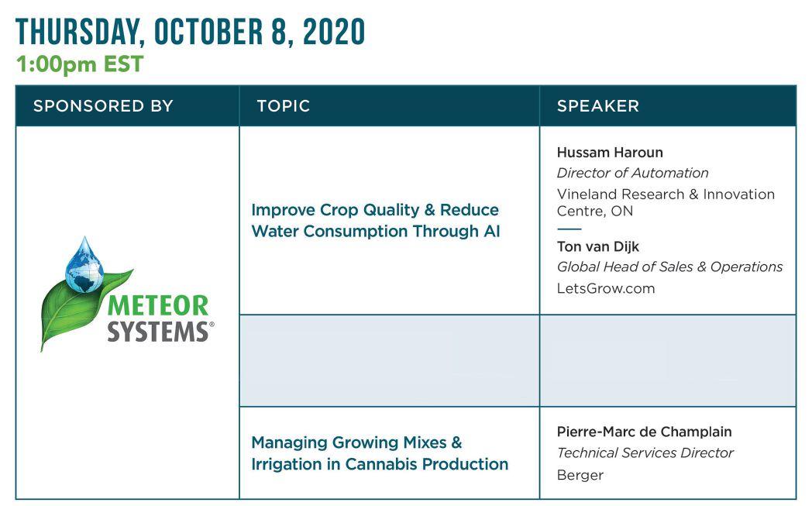Screen dimensions: 812x506
Task: Click the 1:00pm EST time label
Action: 80,65
